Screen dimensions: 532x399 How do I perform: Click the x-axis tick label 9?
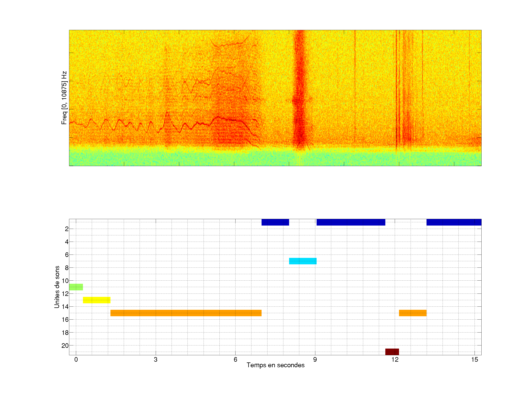pos(315,359)
